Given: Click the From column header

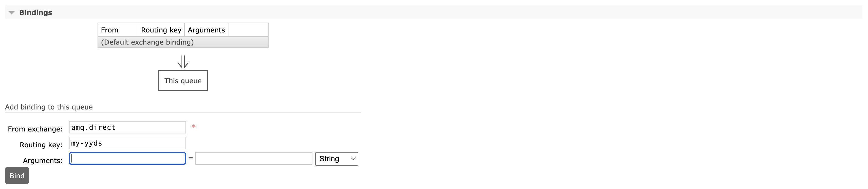Looking at the screenshot, I should (118, 30).
